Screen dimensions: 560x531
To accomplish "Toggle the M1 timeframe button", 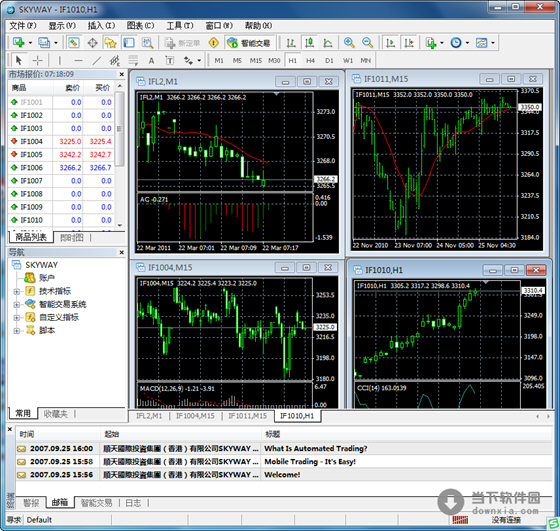I will tap(219, 60).
